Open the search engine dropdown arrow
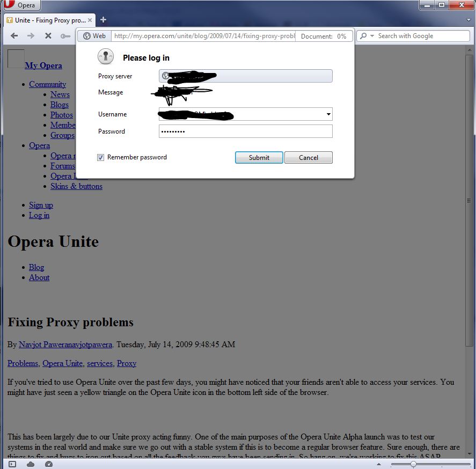Screen dimensions: 476x469 pos(372,36)
